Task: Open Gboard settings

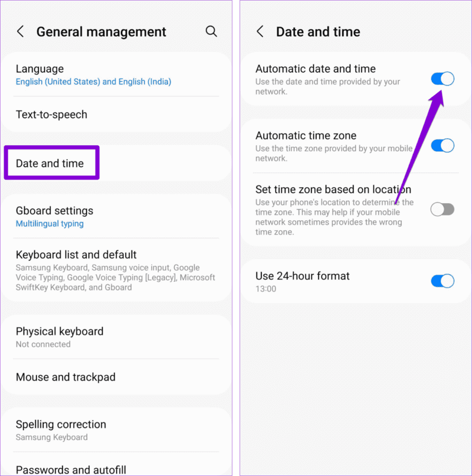Action: pyautogui.click(x=116, y=217)
